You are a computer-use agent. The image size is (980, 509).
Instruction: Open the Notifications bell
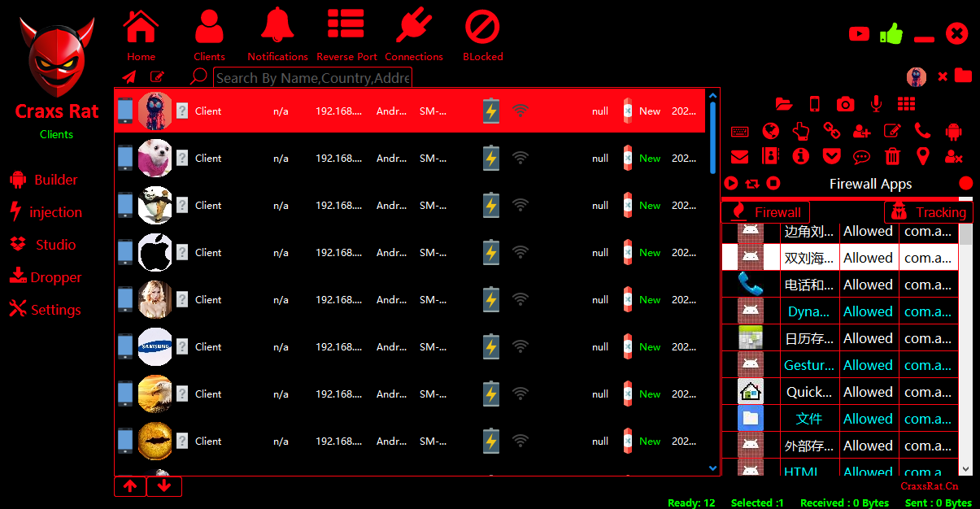(277, 34)
